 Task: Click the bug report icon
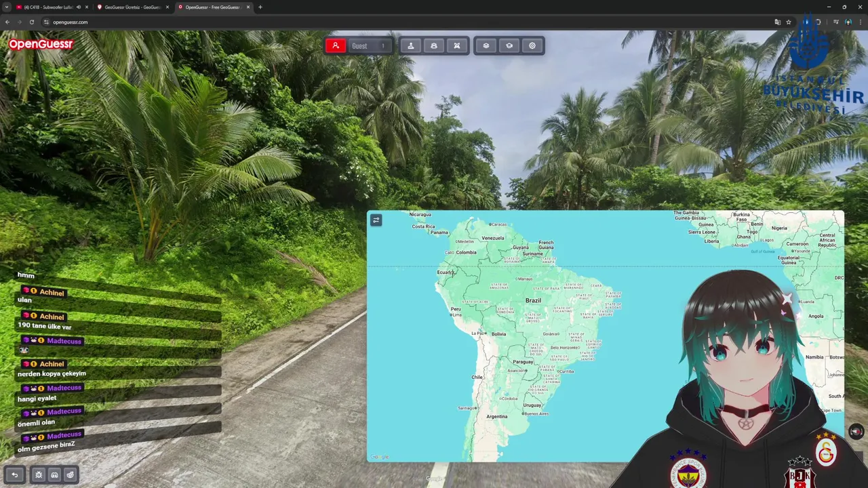click(x=39, y=474)
